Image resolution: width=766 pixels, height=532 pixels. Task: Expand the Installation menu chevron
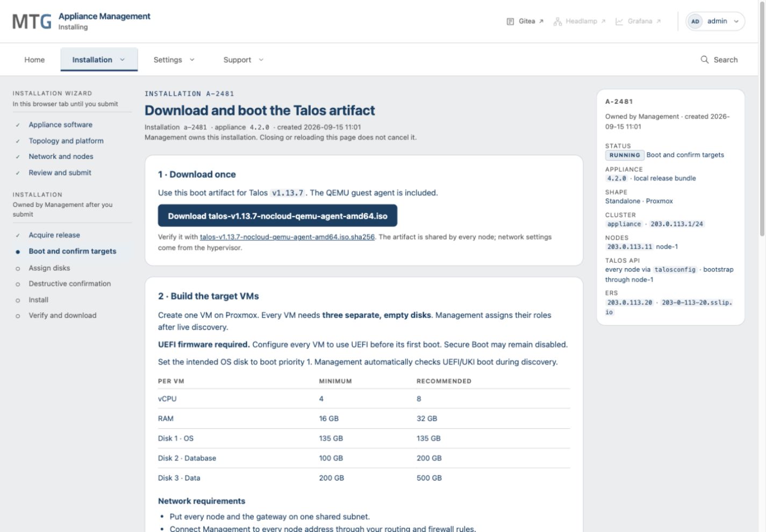click(x=123, y=60)
